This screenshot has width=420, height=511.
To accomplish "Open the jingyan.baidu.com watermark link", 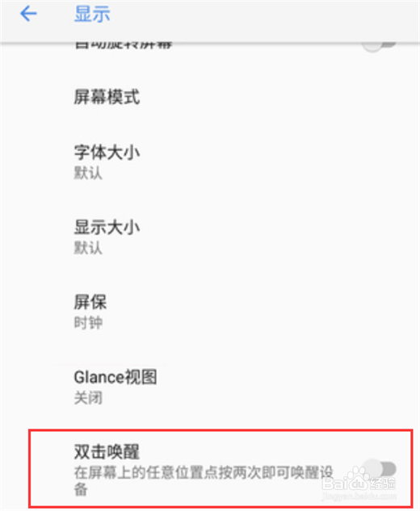I will coord(359,496).
